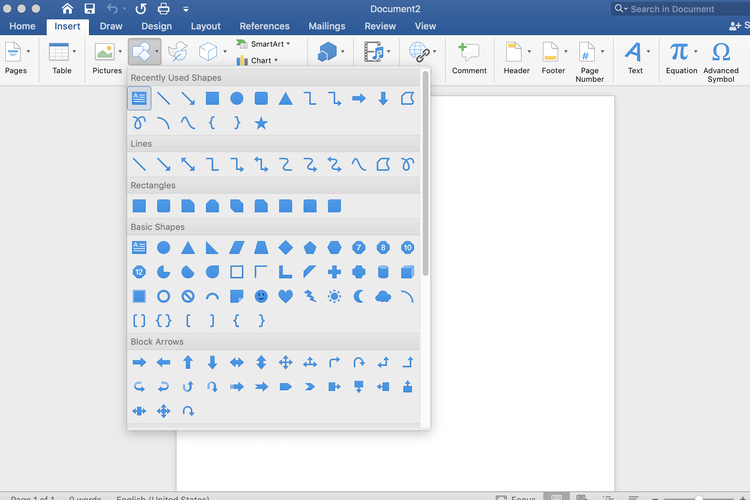
Task: Select the up block arrow
Action: [x=188, y=362]
